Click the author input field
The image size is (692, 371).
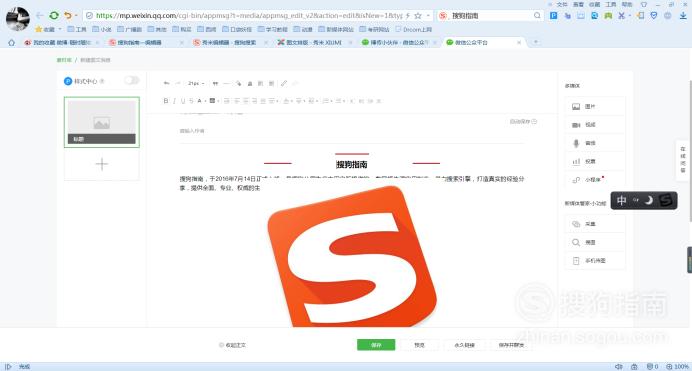pyautogui.click(x=352, y=131)
